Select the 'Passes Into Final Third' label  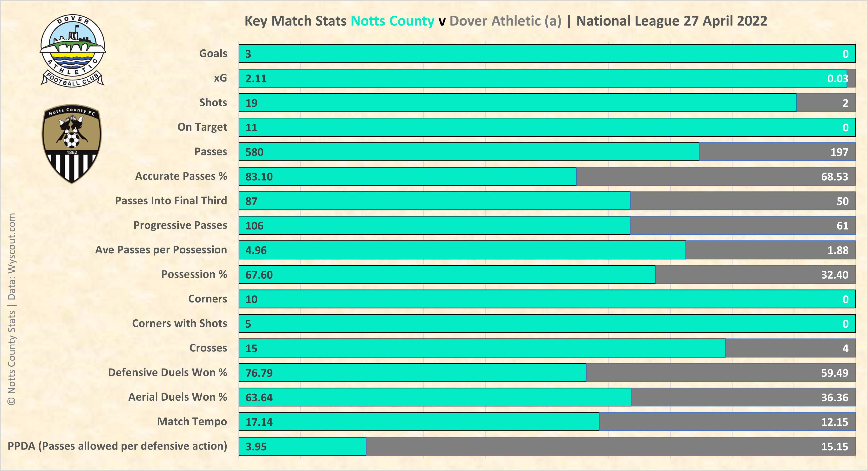[x=171, y=201]
